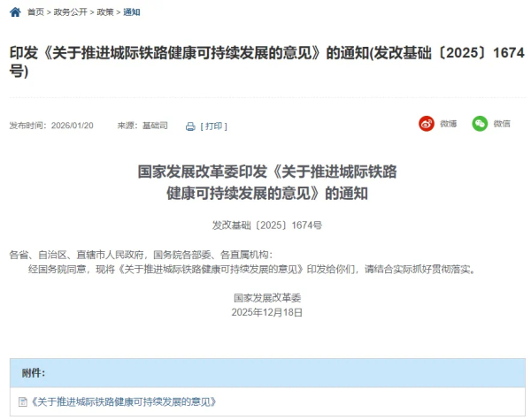This screenshot has width=531, height=420.
Task: Click the printer icon
Action: click(x=190, y=126)
